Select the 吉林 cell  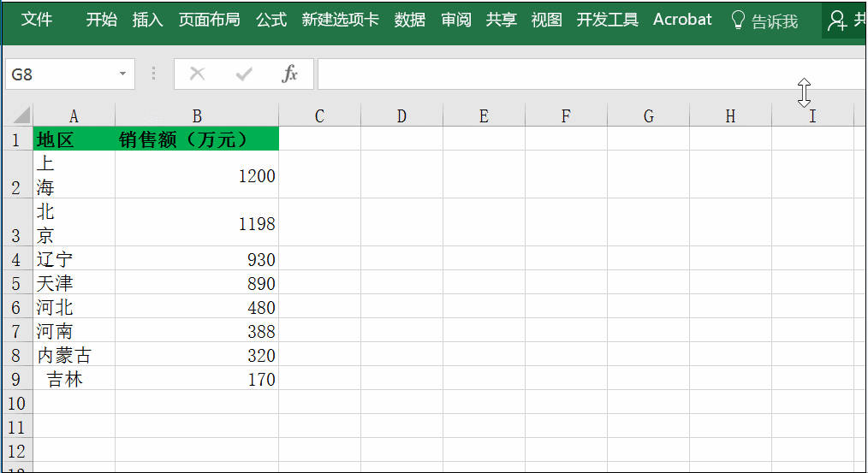[74, 378]
